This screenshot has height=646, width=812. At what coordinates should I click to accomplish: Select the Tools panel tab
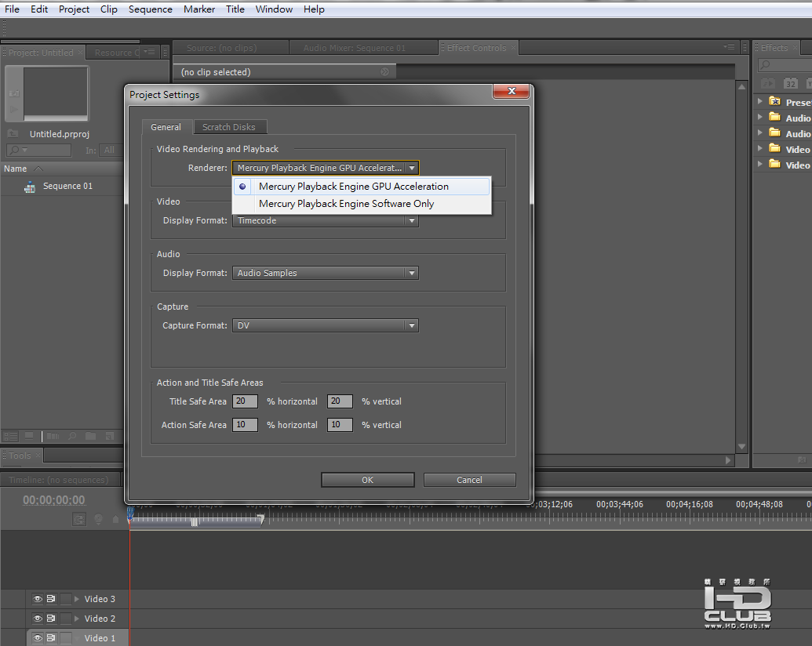coord(20,455)
